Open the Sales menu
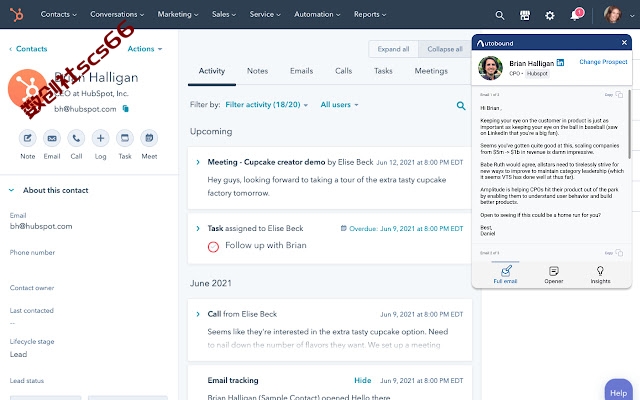Image resolution: width=640 pixels, height=400 pixels. [x=224, y=14]
